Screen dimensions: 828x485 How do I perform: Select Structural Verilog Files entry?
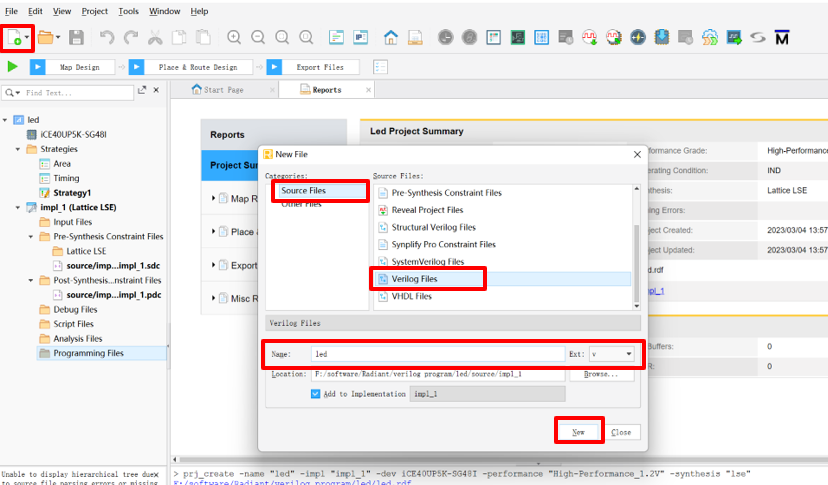434,227
